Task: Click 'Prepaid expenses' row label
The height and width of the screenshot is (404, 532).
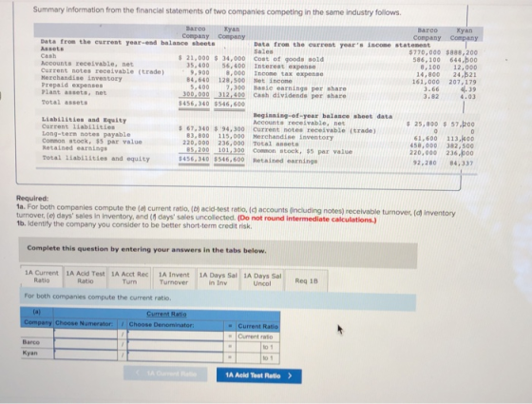Action: pos(72,86)
